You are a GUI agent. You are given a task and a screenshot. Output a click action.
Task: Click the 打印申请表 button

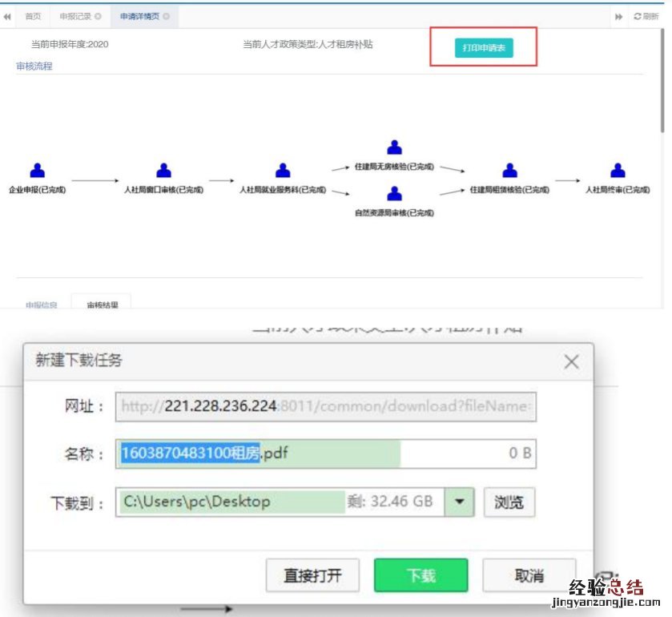[484, 47]
